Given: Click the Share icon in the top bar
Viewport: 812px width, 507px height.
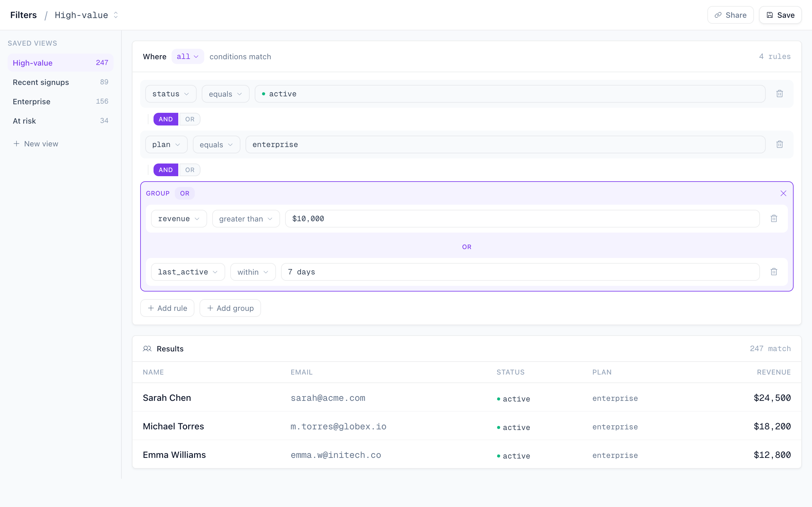Looking at the screenshot, I should 718,15.
